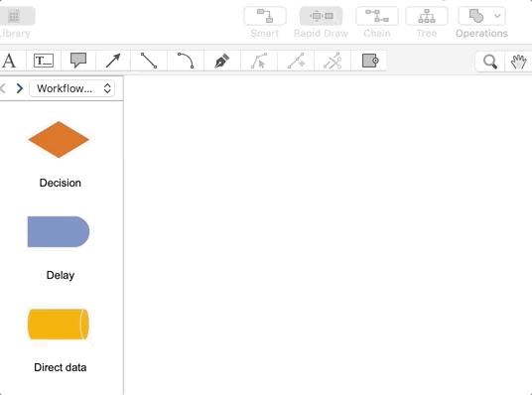
Task: Click the Chain label text
Action: click(x=377, y=34)
